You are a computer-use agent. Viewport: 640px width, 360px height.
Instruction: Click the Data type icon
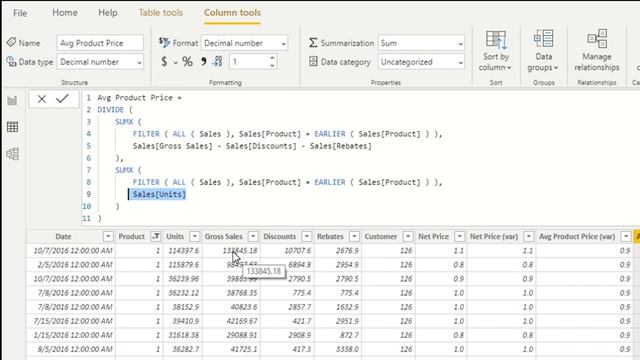(x=11, y=62)
